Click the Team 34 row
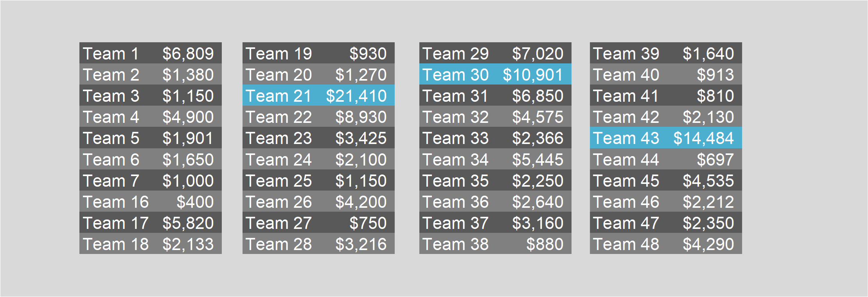 [x=495, y=159]
